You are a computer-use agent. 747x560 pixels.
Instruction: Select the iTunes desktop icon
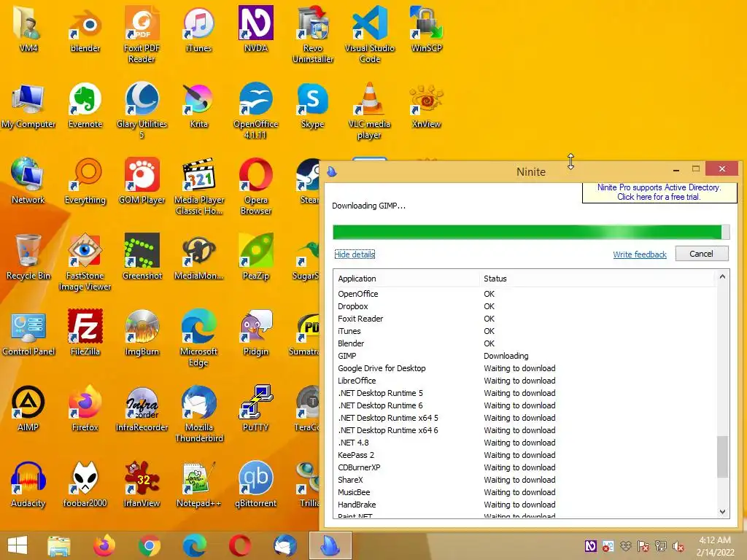point(198,31)
